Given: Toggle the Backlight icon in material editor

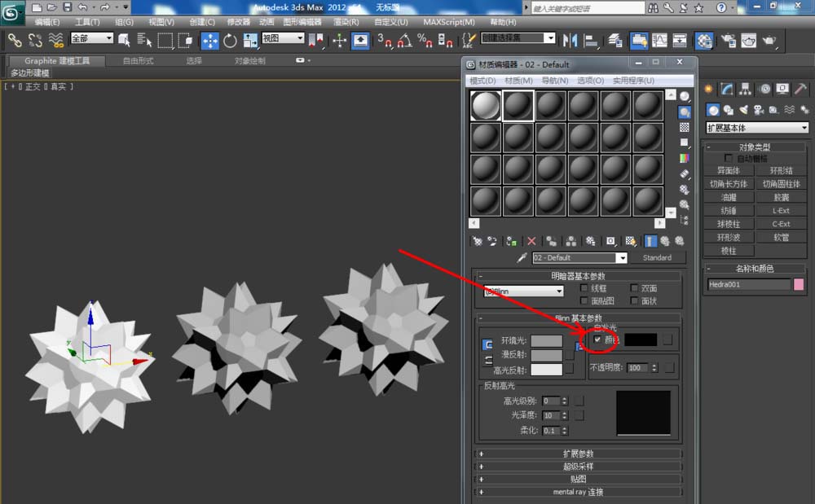Looking at the screenshot, I should pyautogui.click(x=685, y=112).
